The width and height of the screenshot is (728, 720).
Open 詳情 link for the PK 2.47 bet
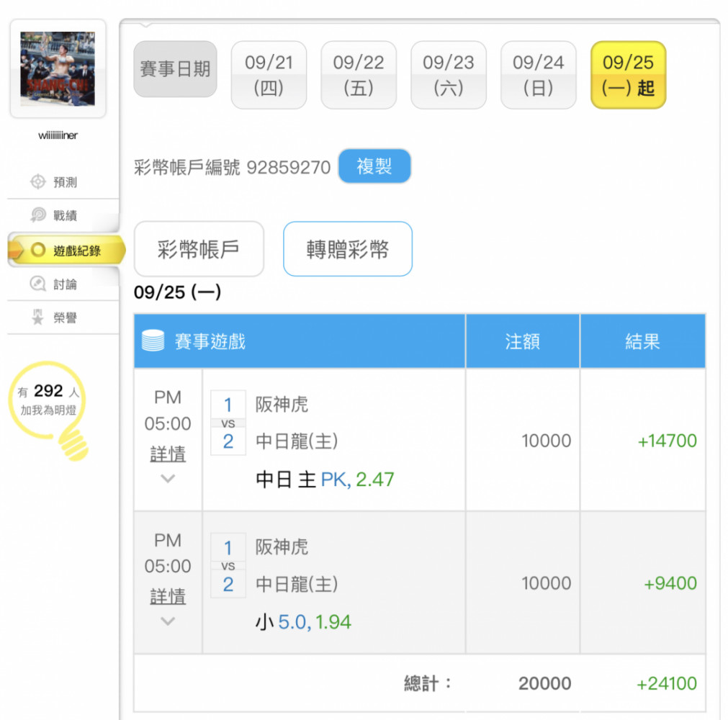coord(168,454)
